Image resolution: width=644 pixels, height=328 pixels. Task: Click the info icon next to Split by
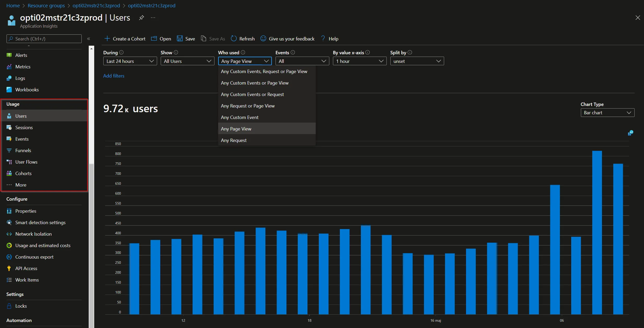pyautogui.click(x=410, y=52)
